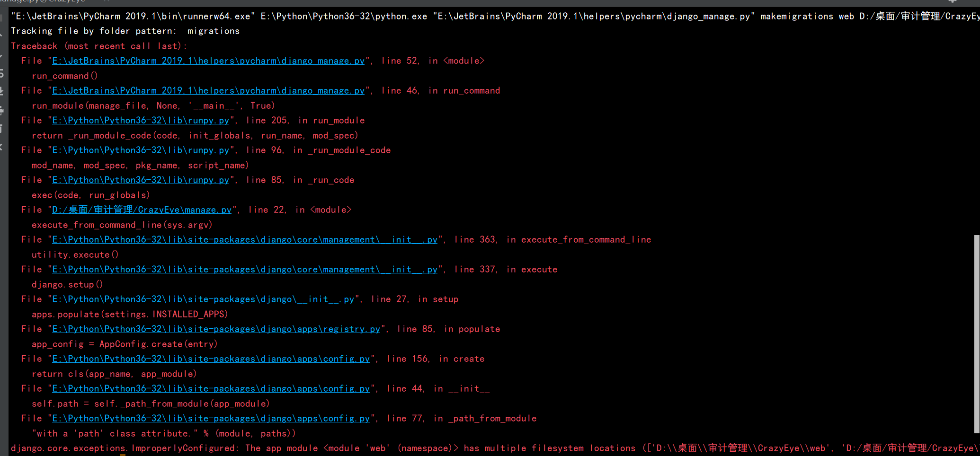Click 'in execute_from_command_line' text on line 363 row
The width and height of the screenshot is (980, 456).
coord(579,240)
